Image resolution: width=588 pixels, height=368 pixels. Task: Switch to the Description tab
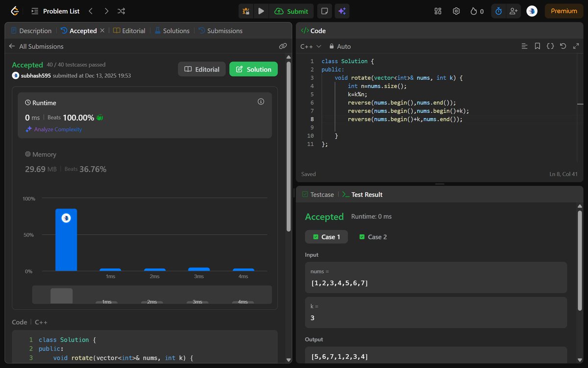coord(30,30)
